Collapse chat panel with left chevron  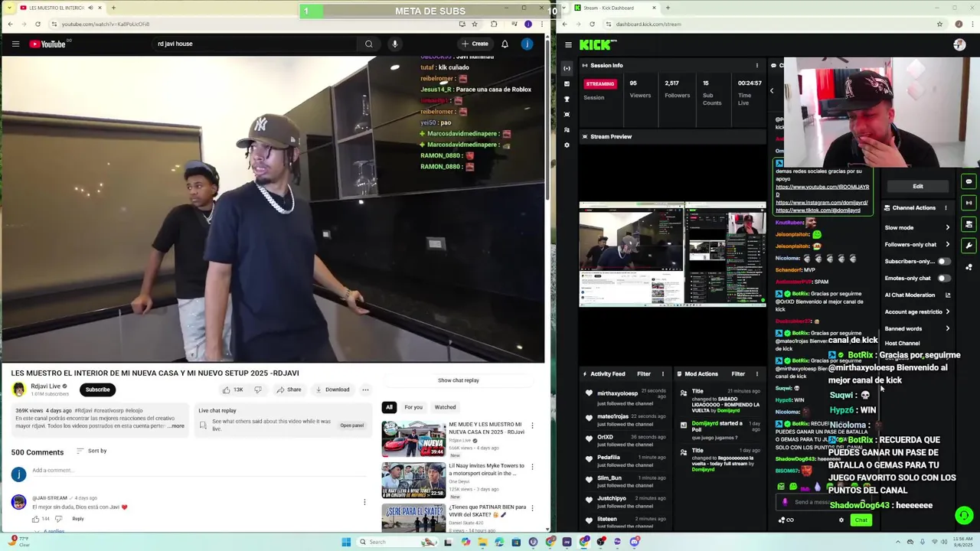[772, 90]
